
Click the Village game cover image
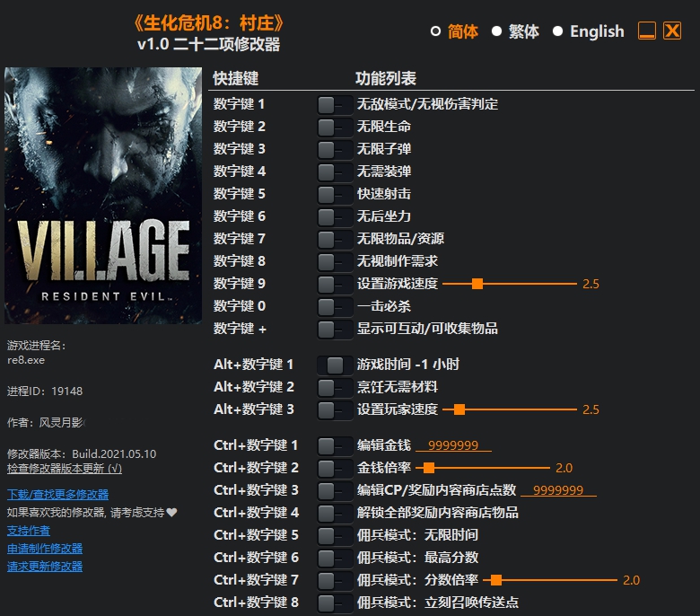[x=103, y=196]
